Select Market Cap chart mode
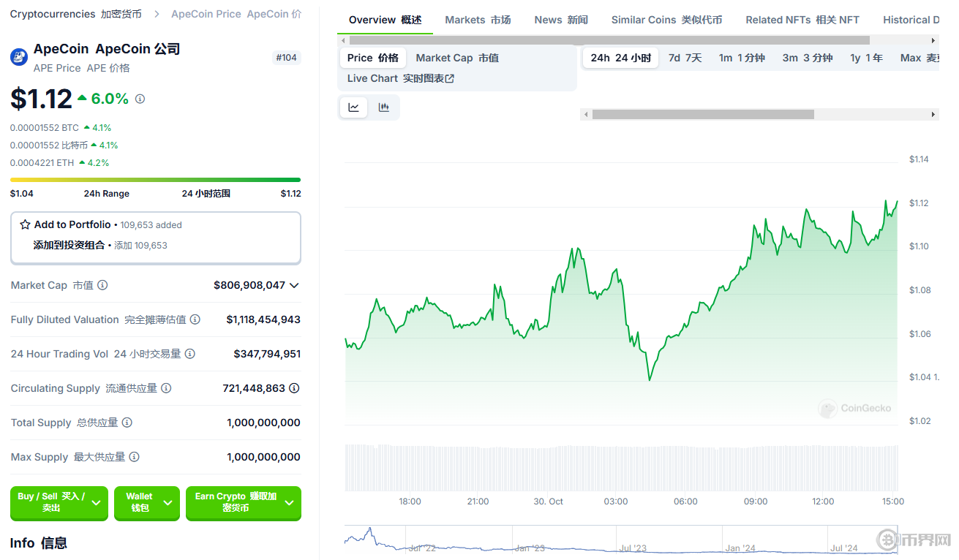 (457, 58)
